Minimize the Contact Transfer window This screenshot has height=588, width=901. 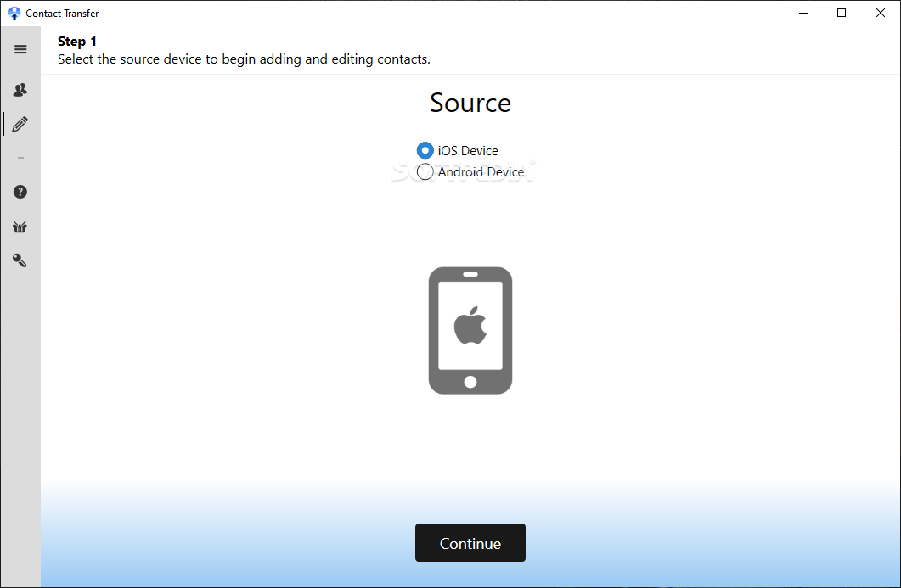pos(803,14)
